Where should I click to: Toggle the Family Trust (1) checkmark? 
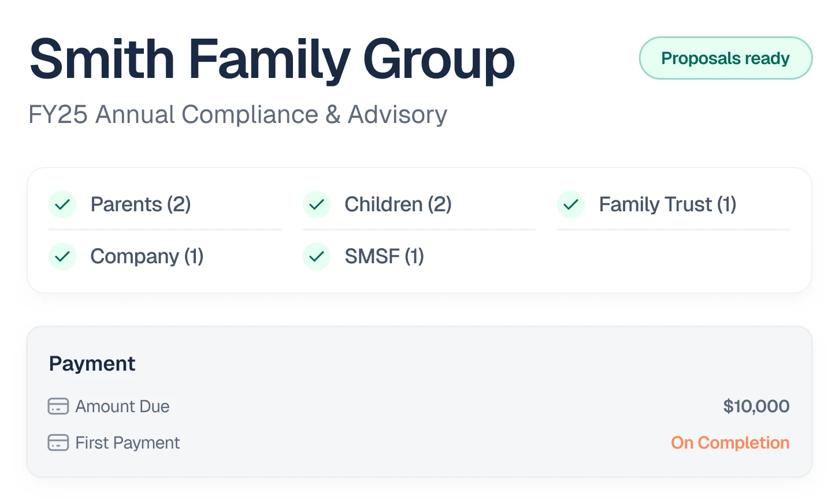[571, 204]
